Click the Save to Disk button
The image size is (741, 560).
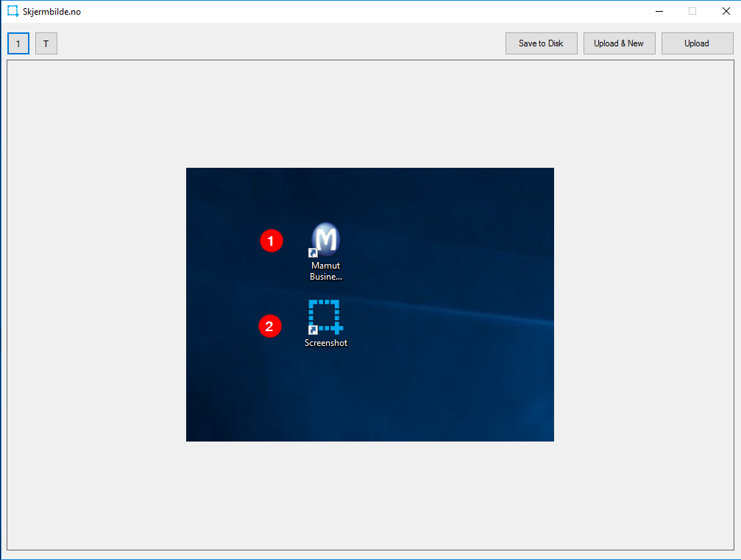[x=541, y=43]
